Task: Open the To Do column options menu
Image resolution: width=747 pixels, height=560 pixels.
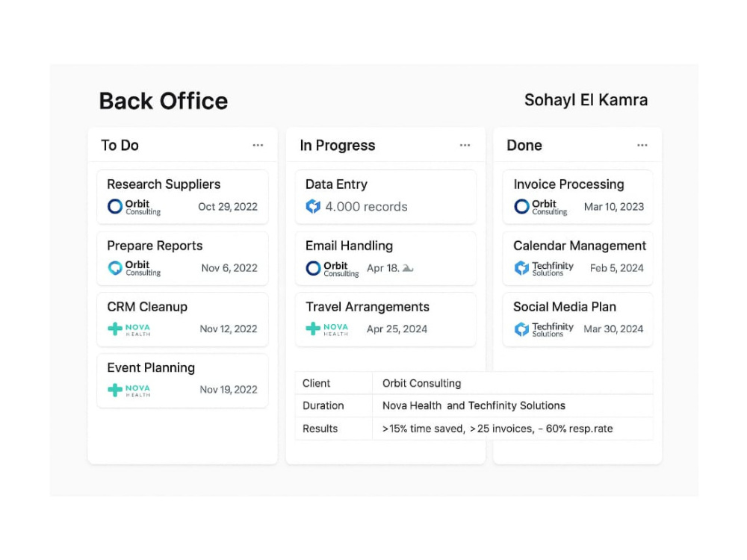Action: 258,146
